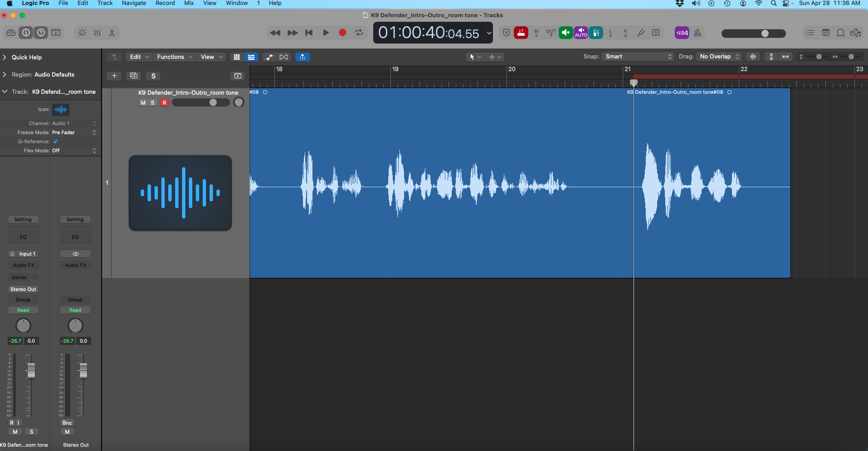This screenshot has height=451, width=868.
Task: Toggle the global Solo S button in track header
Action: (x=153, y=76)
